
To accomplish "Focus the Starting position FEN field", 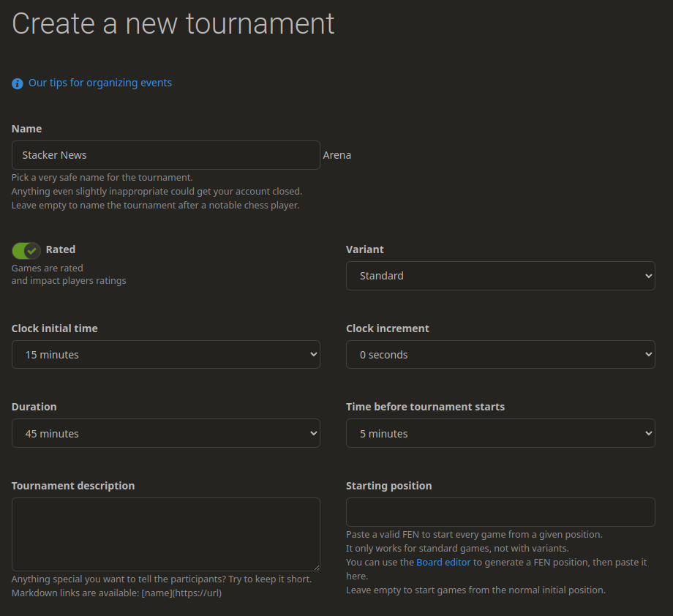I will [500, 512].
